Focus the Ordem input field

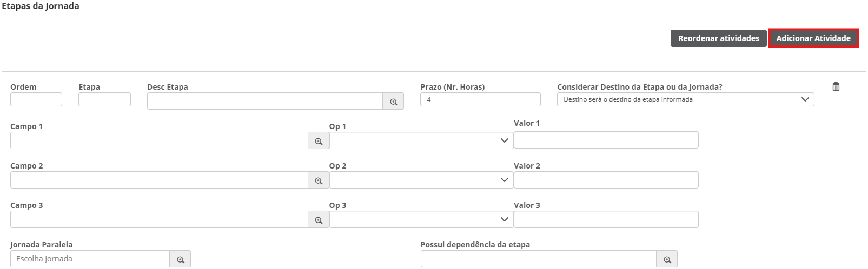tap(36, 99)
